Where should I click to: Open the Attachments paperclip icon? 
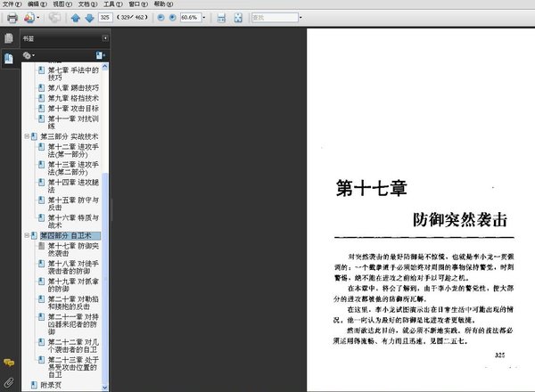click(9, 382)
